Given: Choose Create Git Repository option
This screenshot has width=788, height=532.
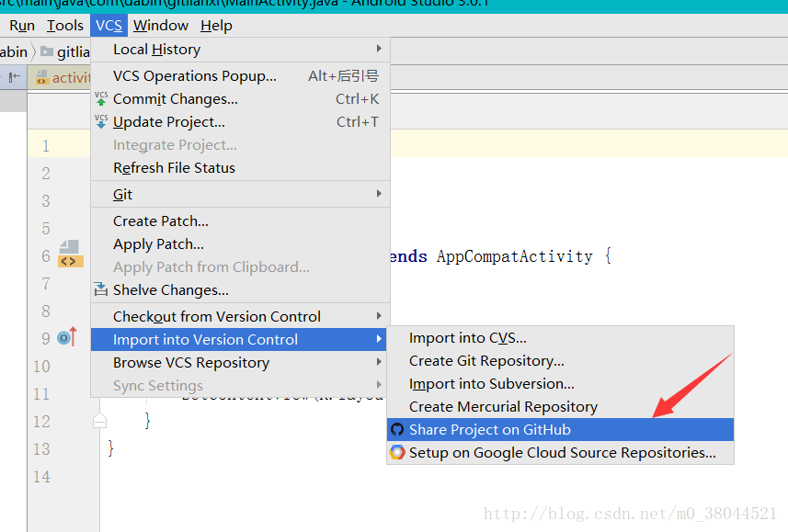Looking at the screenshot, I should pos(486,361).
